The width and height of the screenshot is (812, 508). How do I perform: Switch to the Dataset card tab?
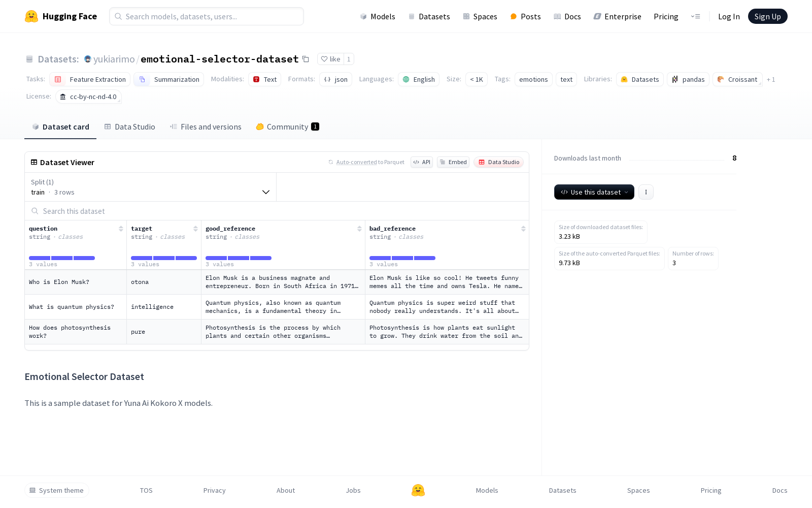[x=60, y=127]
